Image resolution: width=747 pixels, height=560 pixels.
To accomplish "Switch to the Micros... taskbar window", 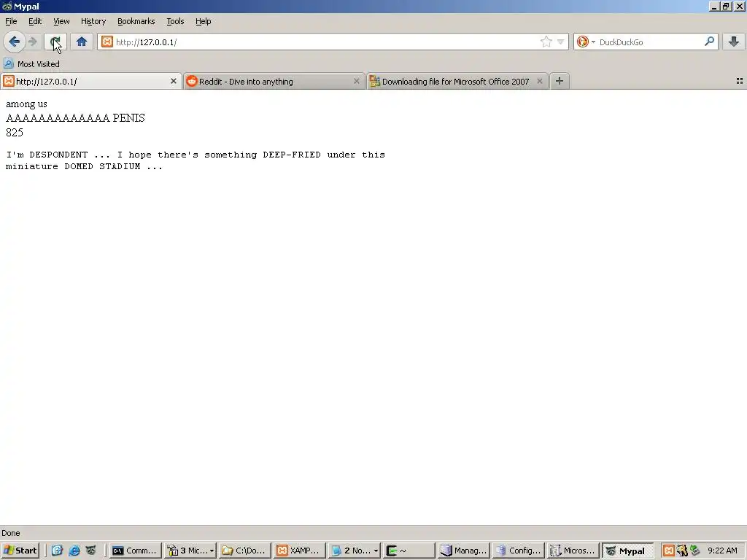I will (573, 551).
